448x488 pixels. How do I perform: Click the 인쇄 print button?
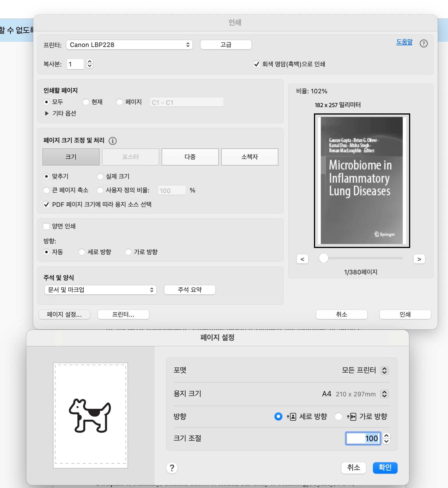tap(405, 314)
